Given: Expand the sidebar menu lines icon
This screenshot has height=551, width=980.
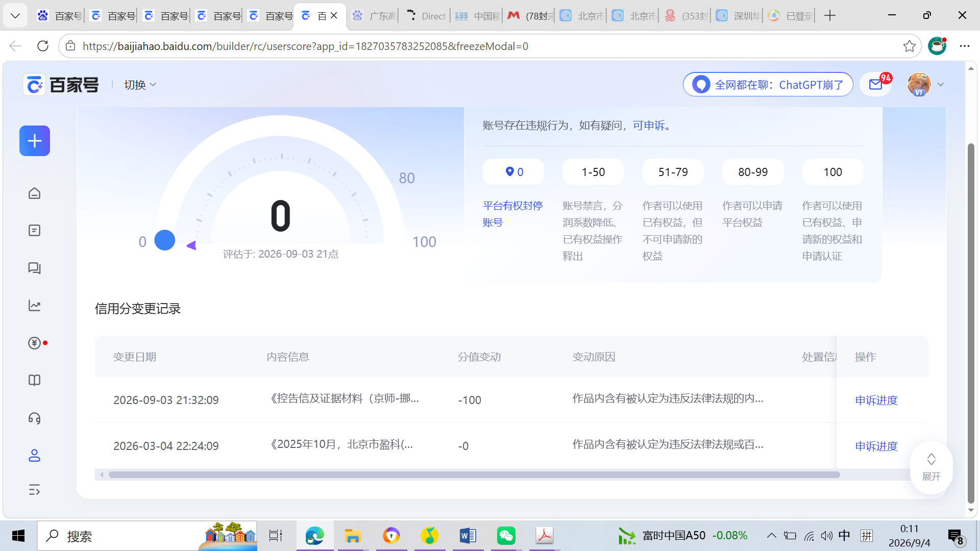Looking at the screenshot, I should click(x=34, y=490).
